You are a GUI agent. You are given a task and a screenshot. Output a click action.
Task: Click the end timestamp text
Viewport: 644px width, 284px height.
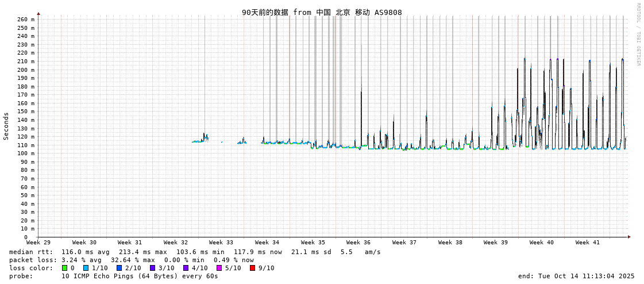[x=576, y=276]
